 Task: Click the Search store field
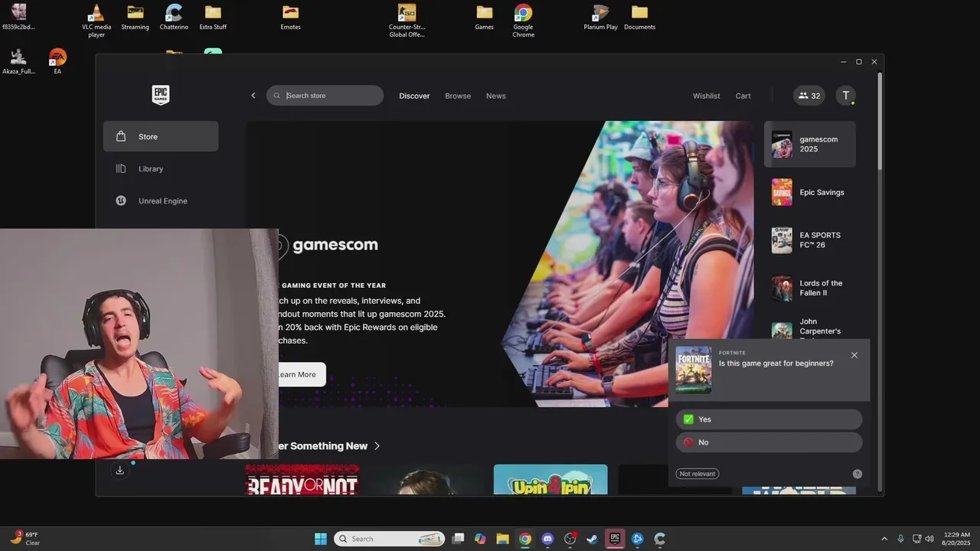pyautogui.click(x=325, y=96)
